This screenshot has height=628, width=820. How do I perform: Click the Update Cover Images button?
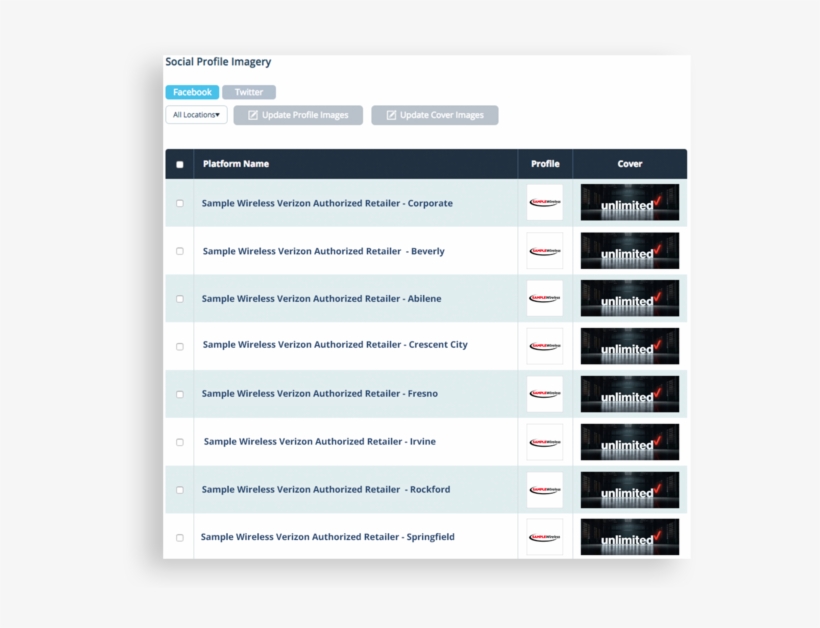[x=435, y=115]
